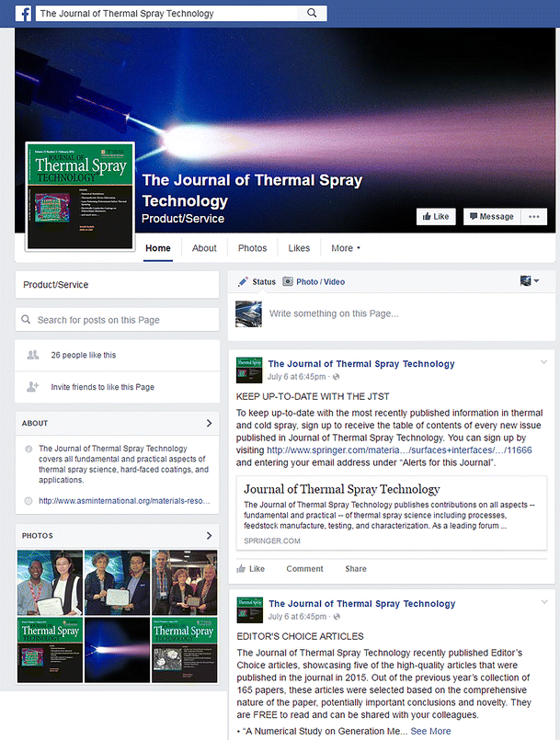560x740 pixels.
Task: Click page avatar on KEEP UP-TO-DATE post
Action: [249, 370]
